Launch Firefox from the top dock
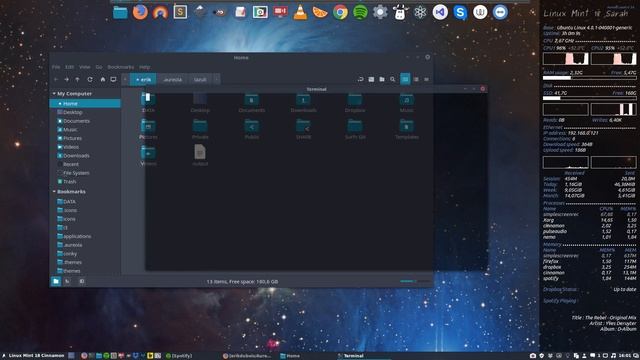The width and height of the screenshot is (640, 360). 140,12
